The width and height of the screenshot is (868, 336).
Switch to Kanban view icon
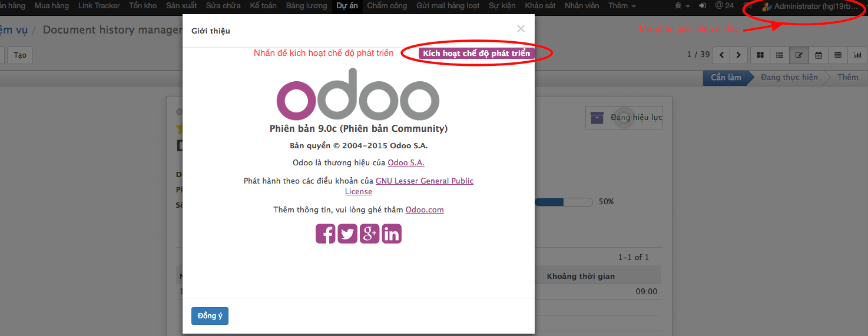point(760,55)
